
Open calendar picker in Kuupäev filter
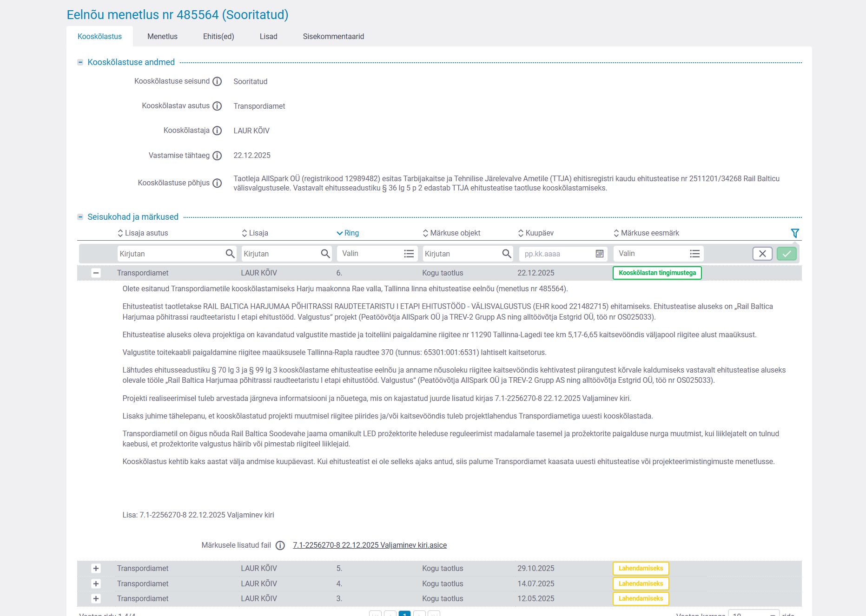coord(600,254)
